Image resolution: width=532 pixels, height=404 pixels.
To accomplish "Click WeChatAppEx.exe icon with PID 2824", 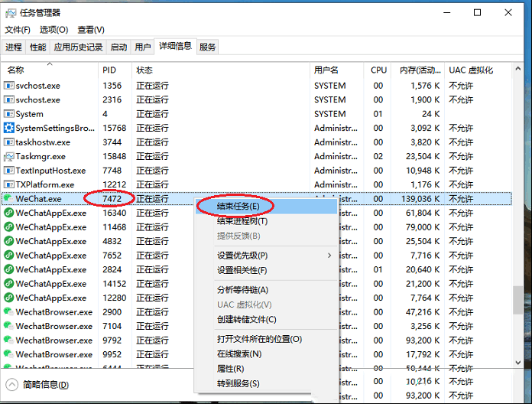I will click(x=8, y=269).
